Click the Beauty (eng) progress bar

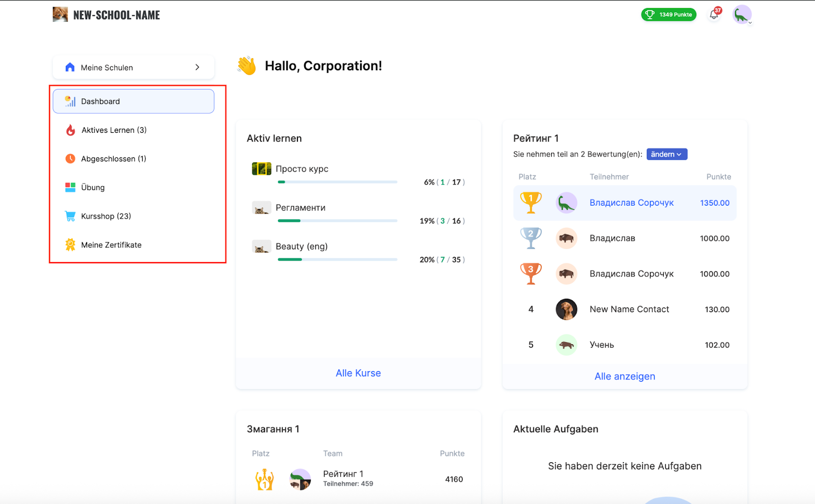click(x=337, y=259)
